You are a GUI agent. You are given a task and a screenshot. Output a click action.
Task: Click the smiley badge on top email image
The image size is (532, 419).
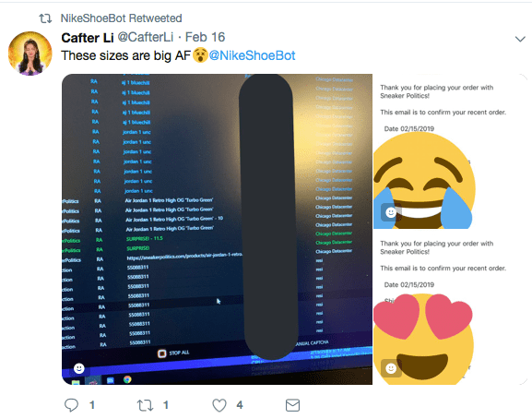coord(391,212)
